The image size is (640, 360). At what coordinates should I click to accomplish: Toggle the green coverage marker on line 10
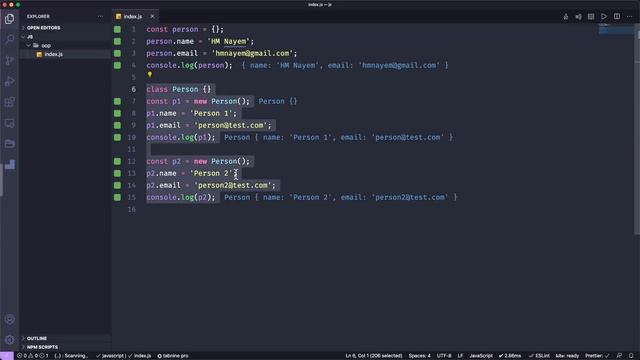(x=118, y=137)
